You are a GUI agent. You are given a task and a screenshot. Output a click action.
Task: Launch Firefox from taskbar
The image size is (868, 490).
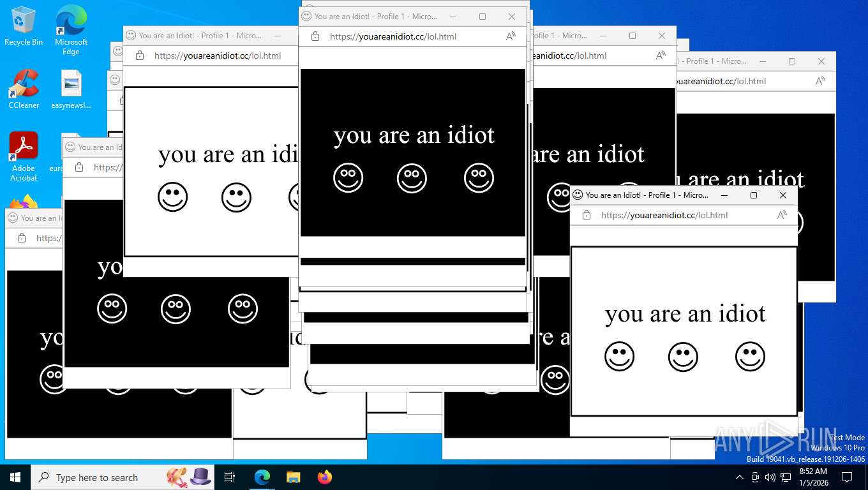tap(325, 477)
